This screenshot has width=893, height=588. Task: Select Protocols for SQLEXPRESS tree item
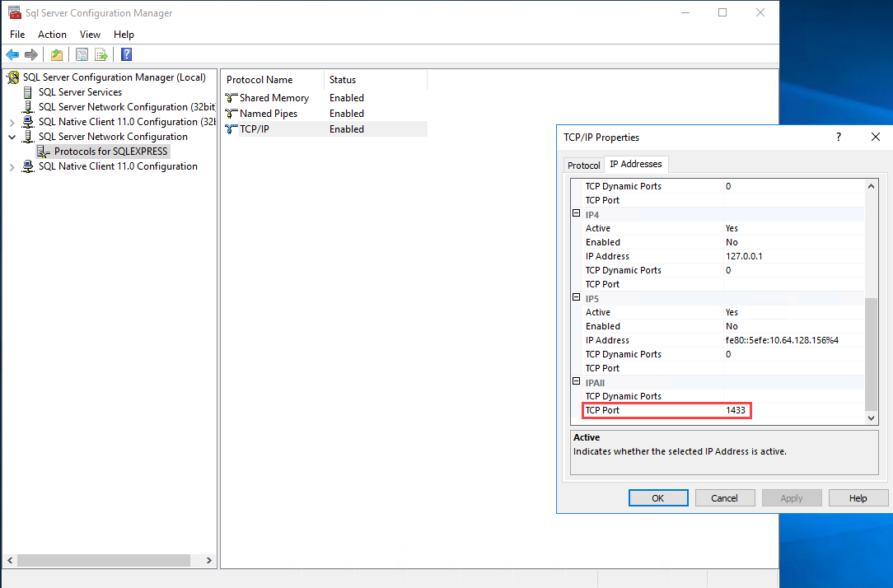coord(111,152)
